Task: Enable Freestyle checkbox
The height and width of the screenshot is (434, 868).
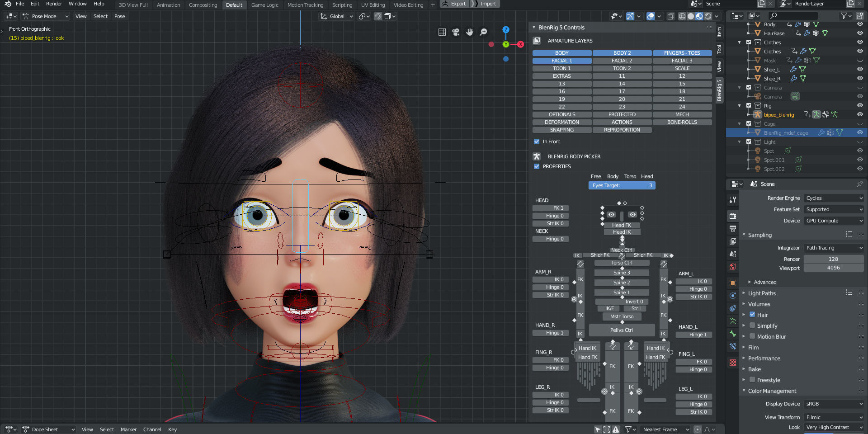Action: (x=752, y=380)
